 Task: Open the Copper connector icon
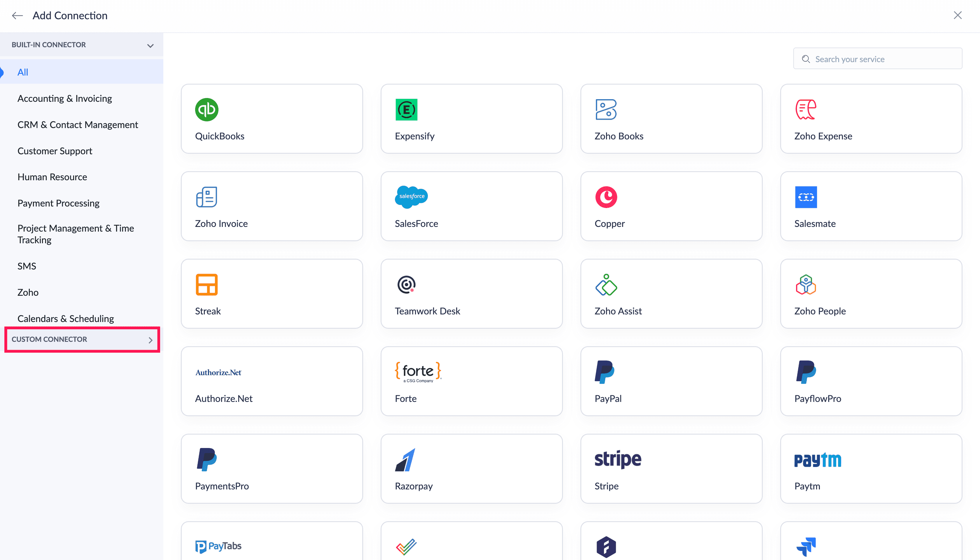[x=606, y=197]
